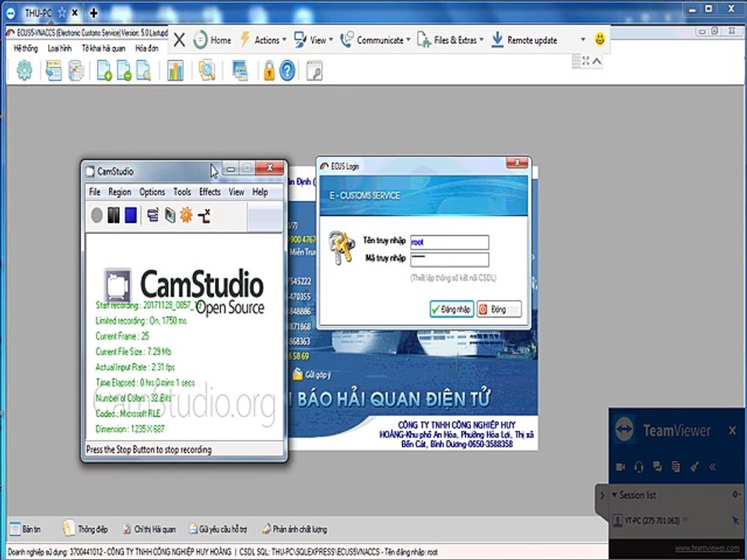Click the Đăng nhập login button
Viewport: 747px width, 560px height.
451,310
